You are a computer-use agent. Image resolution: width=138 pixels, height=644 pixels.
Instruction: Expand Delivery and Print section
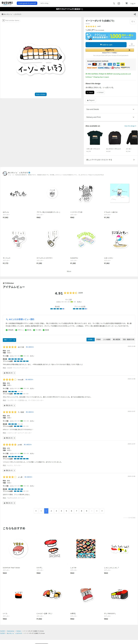point(111,117)
